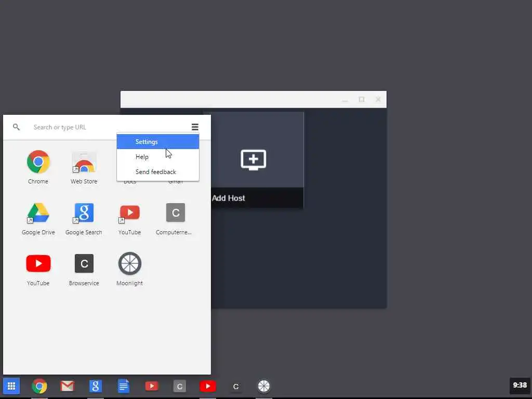Launch Moonlight from the app launcher
The width and height of the screenshot is (532, 399).
point(129,263)
